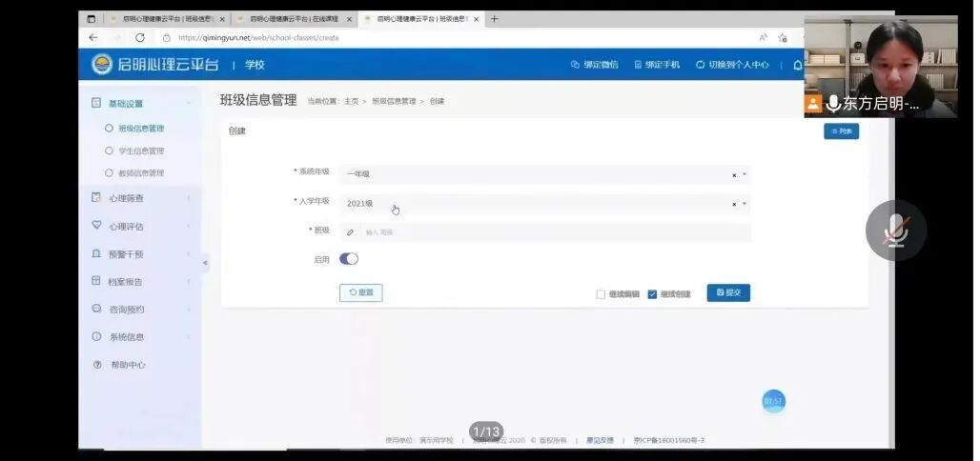Expand the 咨询预约 menu chevron
980x461 pixels.
pyautogui.click(x=188, y=310)
